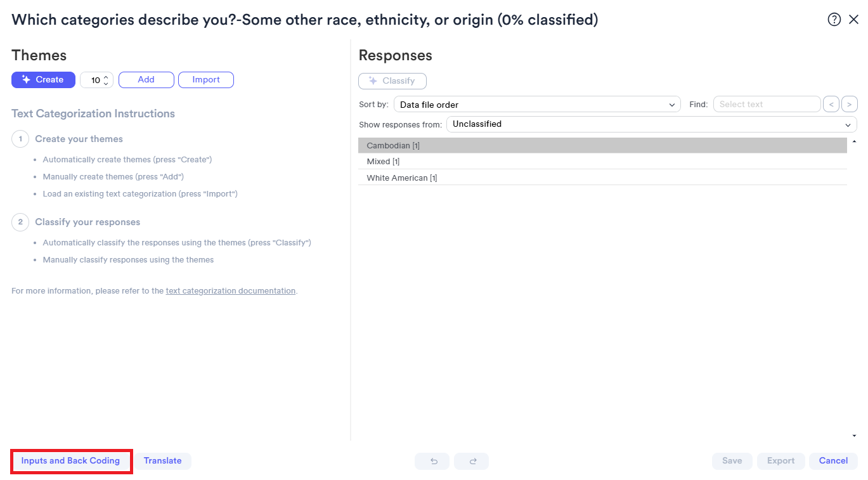Increase the number of themes stepper
This screenshot has width=868, height=480.
[106, 77]
